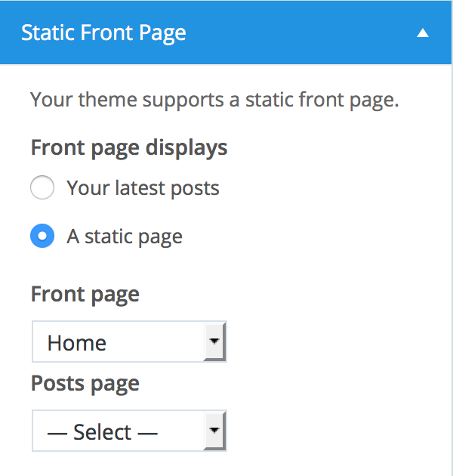
Task: Click the theme supports static page description
Action: point(214,100)
